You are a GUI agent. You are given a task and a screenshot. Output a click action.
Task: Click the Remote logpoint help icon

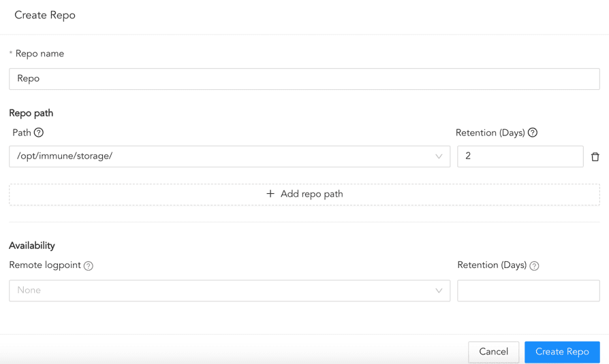point(89,266)
